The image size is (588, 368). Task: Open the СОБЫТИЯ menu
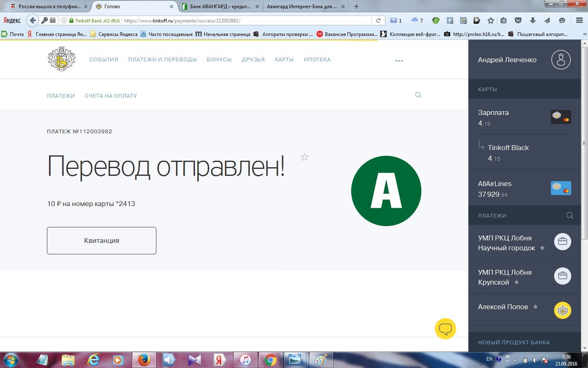point(104,60)
